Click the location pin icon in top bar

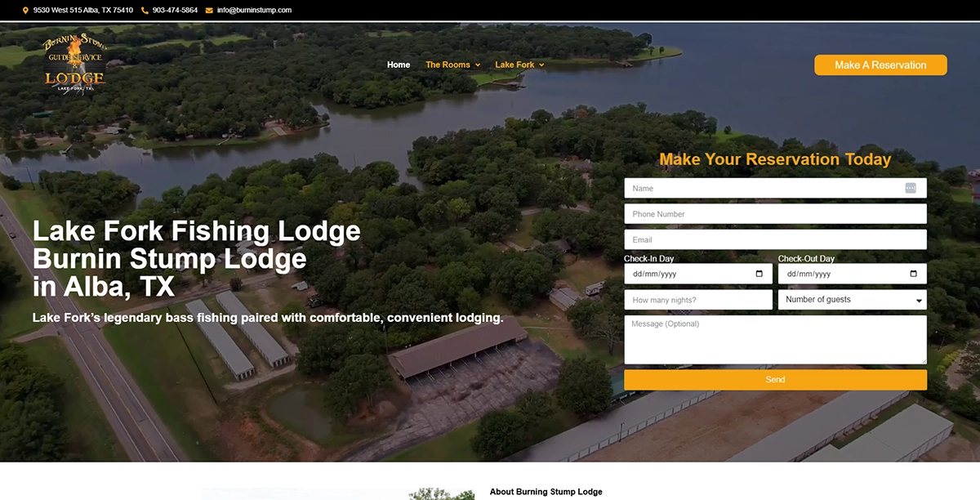point(25,11)
